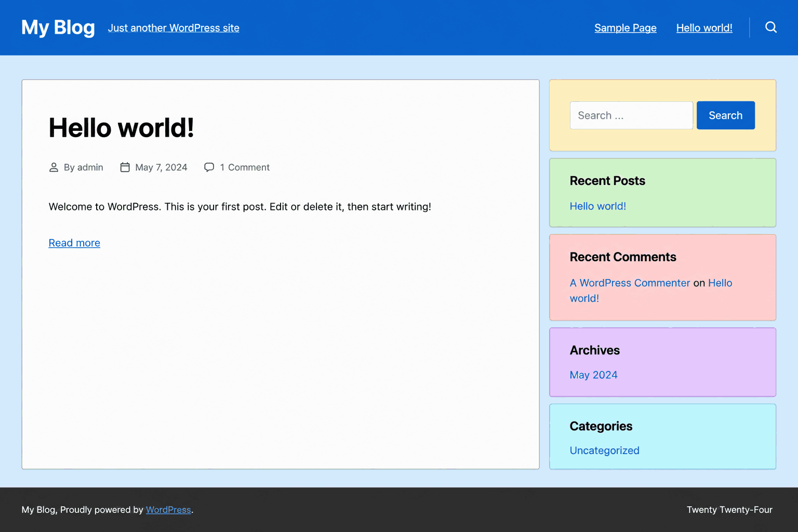Click the Archives heading
Screen dimensions: 798x532
pos(595,350)
